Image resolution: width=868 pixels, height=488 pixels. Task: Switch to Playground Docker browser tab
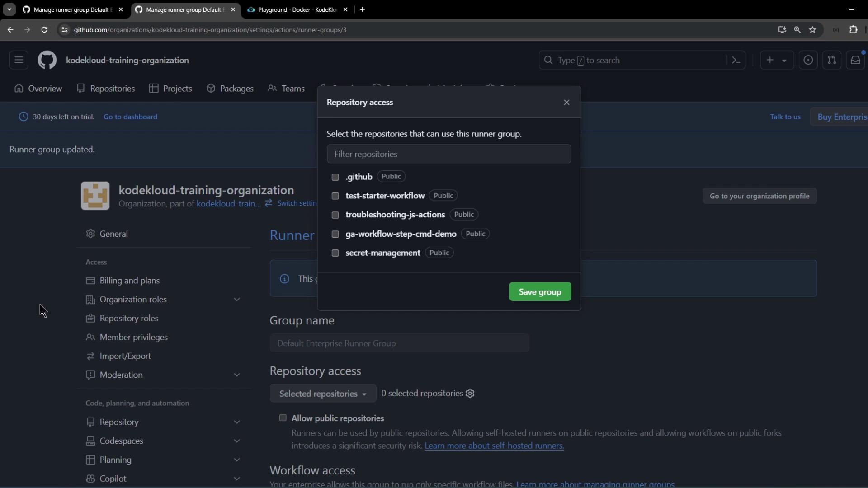click(x=297, y=9)
